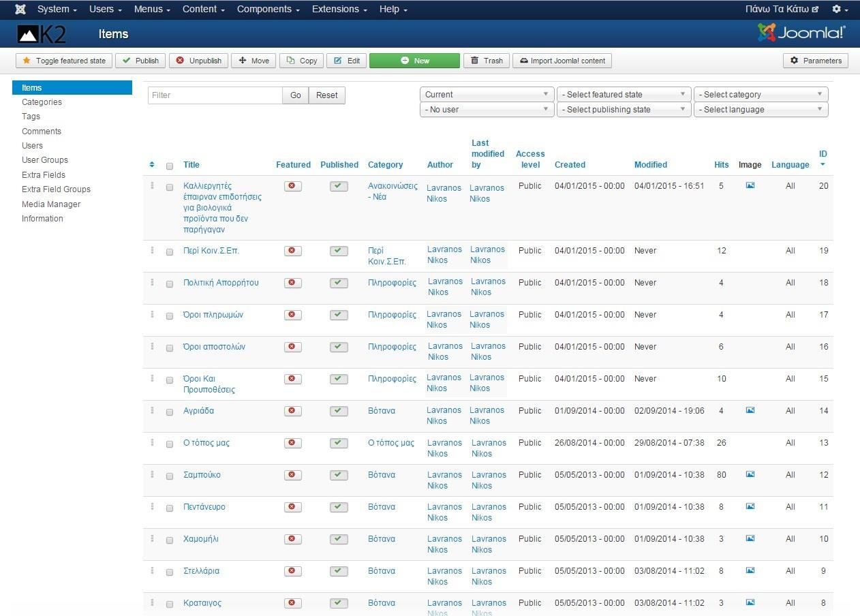Open Media Manager in sidebar

click(x=51, y=204)
